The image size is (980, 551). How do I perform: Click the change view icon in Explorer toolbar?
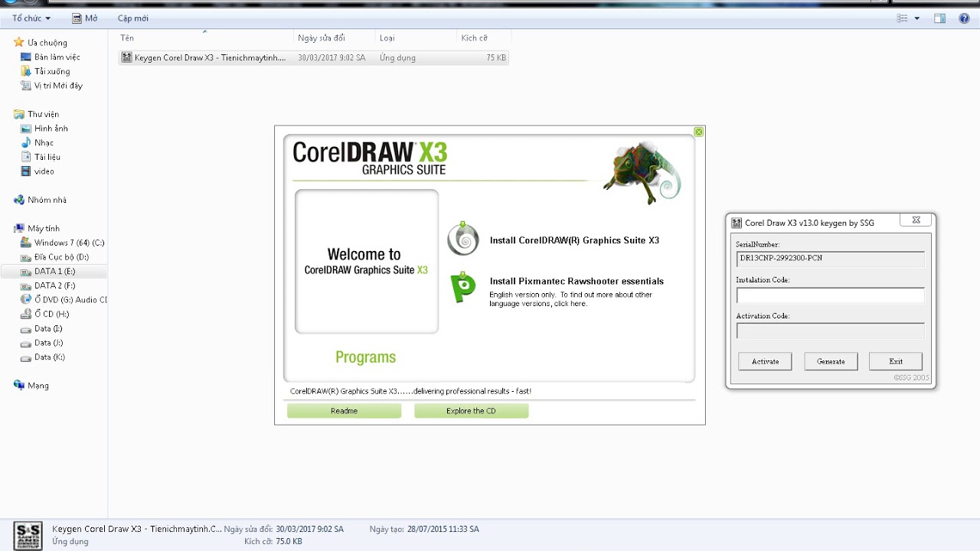point(903,18)
